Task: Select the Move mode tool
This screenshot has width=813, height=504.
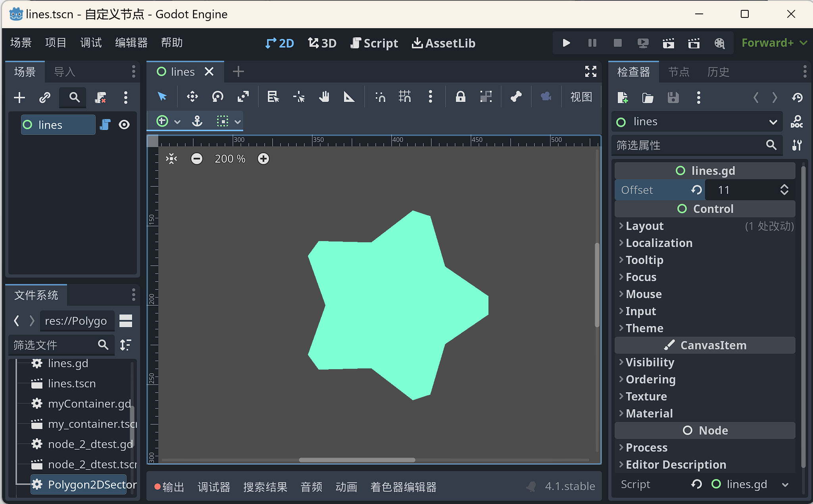Action: coord(192,97)
